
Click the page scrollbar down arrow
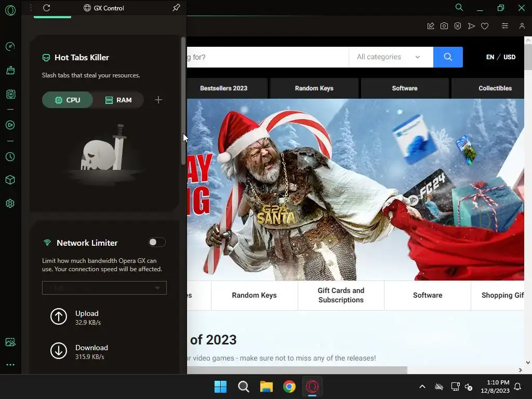528,363
